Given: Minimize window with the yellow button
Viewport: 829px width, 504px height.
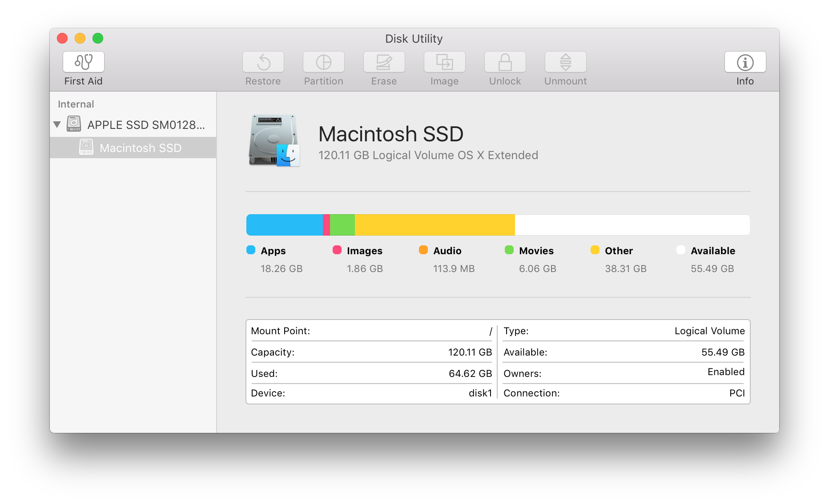Looking at the screenshot, I should (x=80, y=38).
